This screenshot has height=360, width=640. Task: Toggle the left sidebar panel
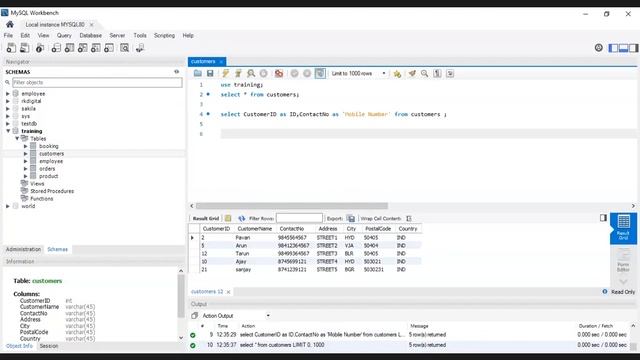pos(613,48)
